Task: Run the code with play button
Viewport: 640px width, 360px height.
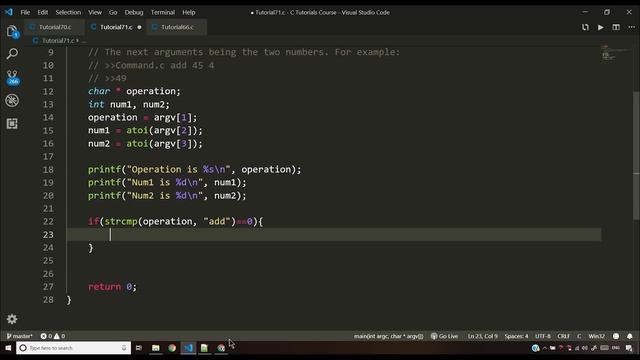Action: click(600, 27)
